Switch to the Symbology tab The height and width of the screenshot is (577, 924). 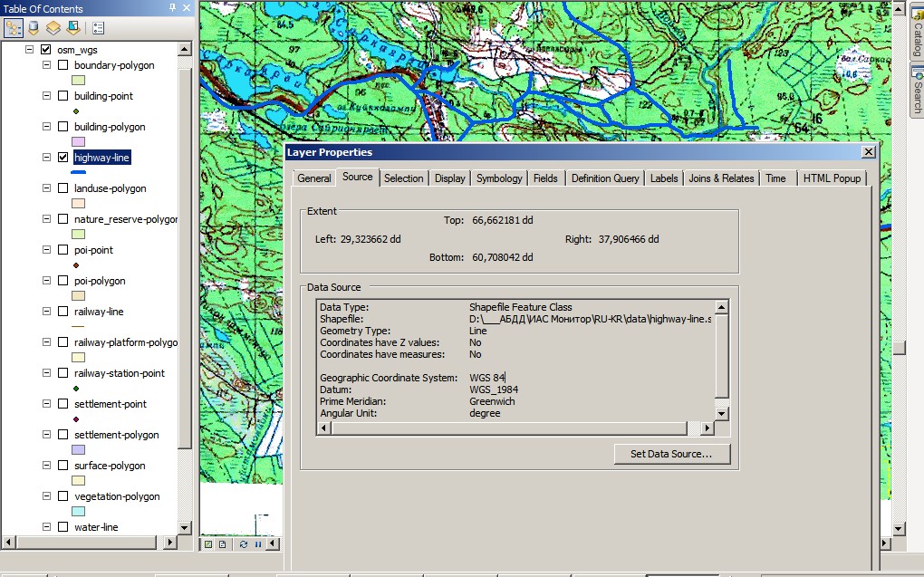point(498,178)
